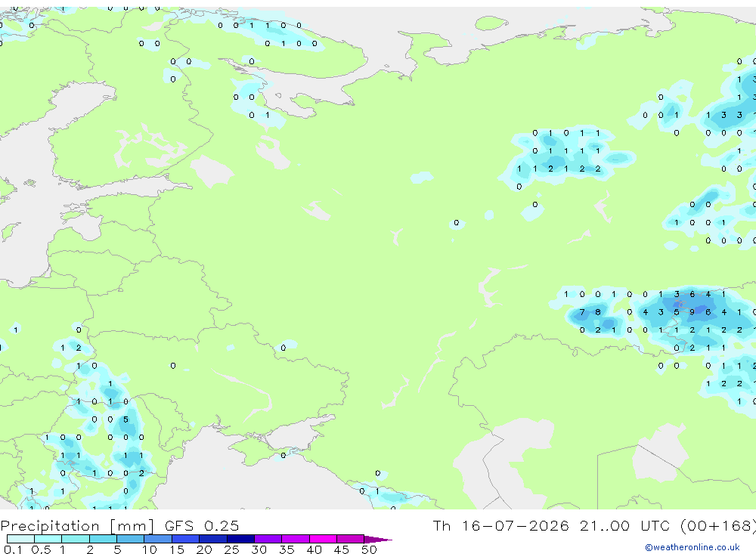
Task: Click the above-50 mm legend arrow tip
Action: pyautogui.click(x=377, y=539)
